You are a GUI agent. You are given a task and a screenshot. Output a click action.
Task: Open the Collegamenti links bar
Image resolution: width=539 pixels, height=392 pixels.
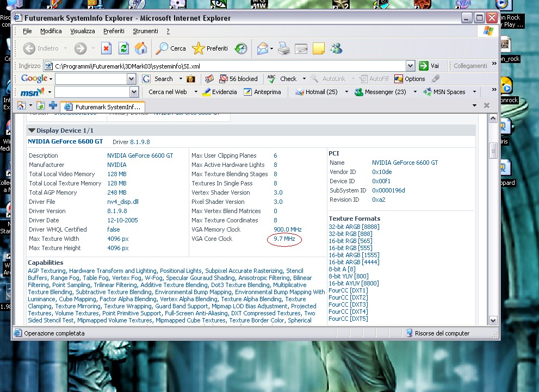coord(470,66)
